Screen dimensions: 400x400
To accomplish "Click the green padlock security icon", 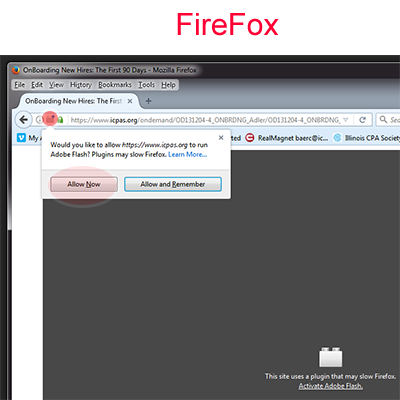I will pos(60,119).
